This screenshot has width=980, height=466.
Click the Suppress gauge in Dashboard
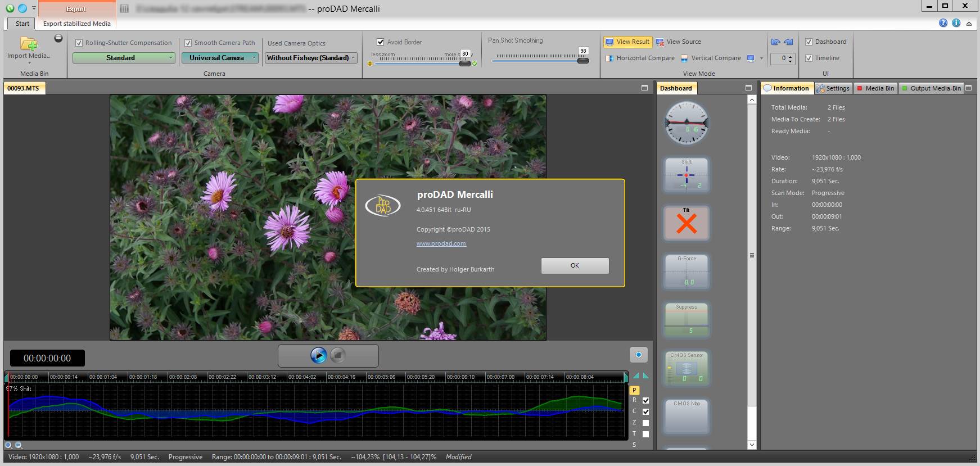click(x=687, y=320)
